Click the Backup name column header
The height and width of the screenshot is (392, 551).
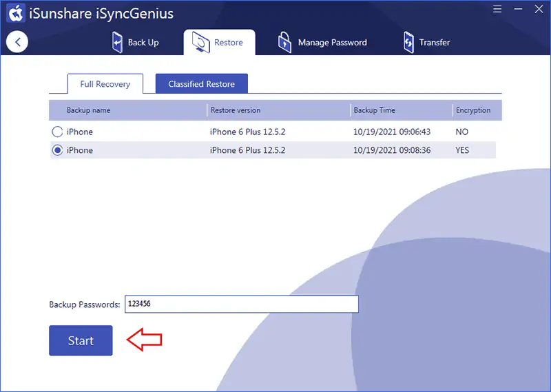pos(88,110)
